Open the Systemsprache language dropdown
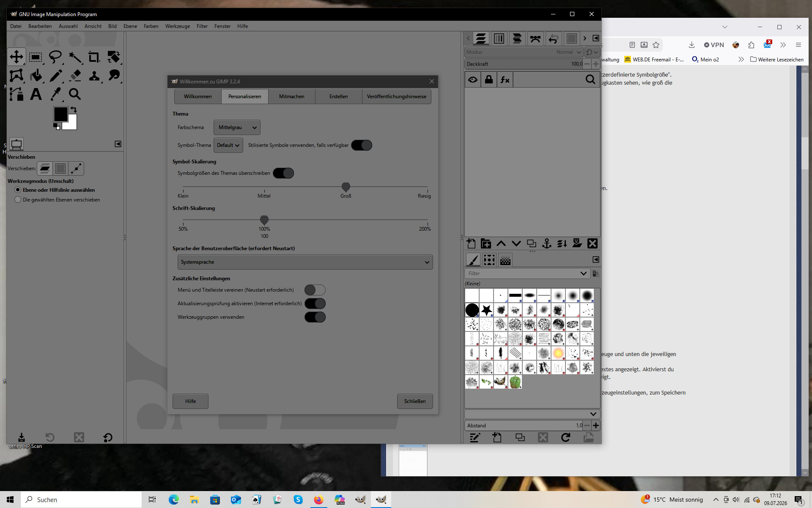Screen dimensions: 812x508 coord(305,262)
